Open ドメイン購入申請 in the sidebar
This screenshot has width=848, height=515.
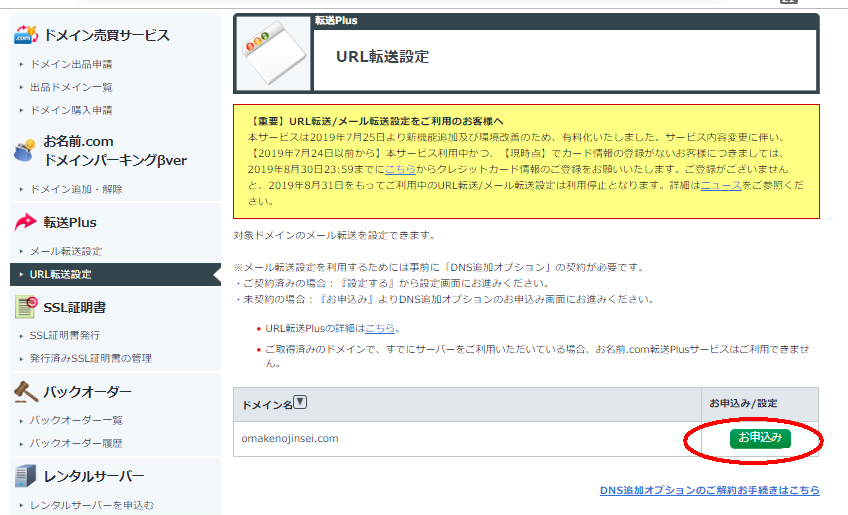pos(71,110)
